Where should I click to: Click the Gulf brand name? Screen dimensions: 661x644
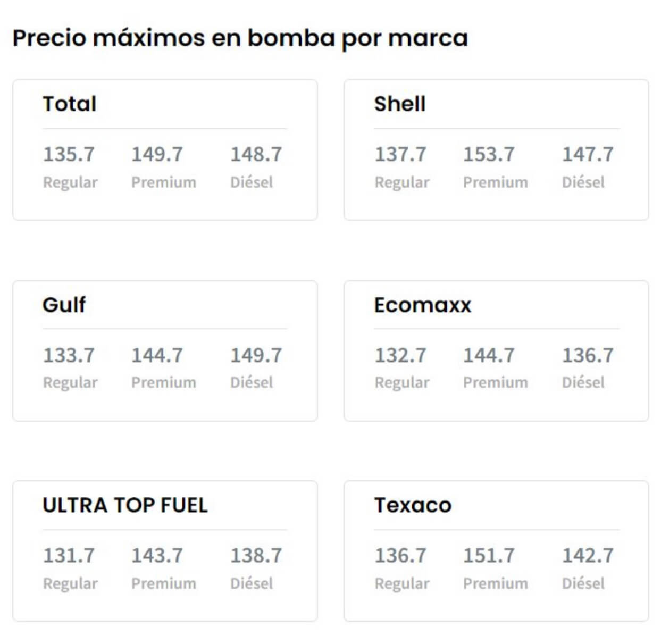click(x=64, y=305)
